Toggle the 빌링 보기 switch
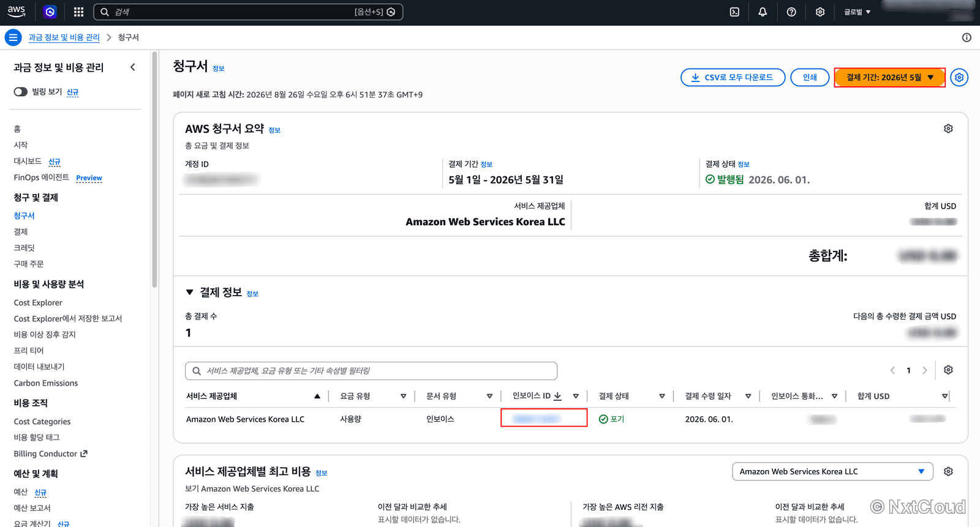Screen dimensions: 980x527 (21, 92)
